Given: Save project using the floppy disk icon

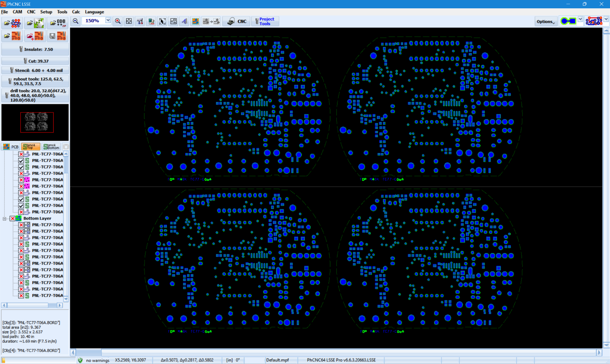Looking at the screenshot, I should pos(58,36).
